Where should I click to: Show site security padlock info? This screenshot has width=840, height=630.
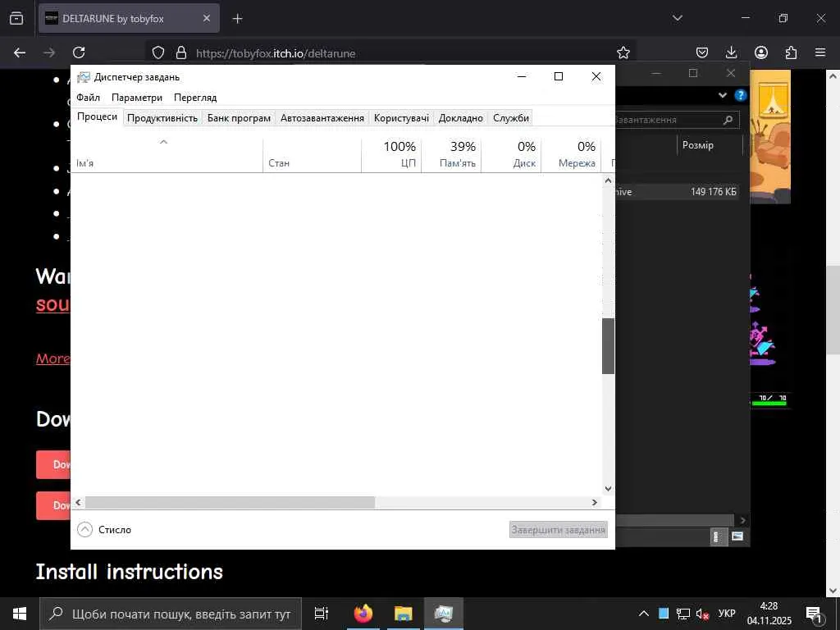[181, 52]
